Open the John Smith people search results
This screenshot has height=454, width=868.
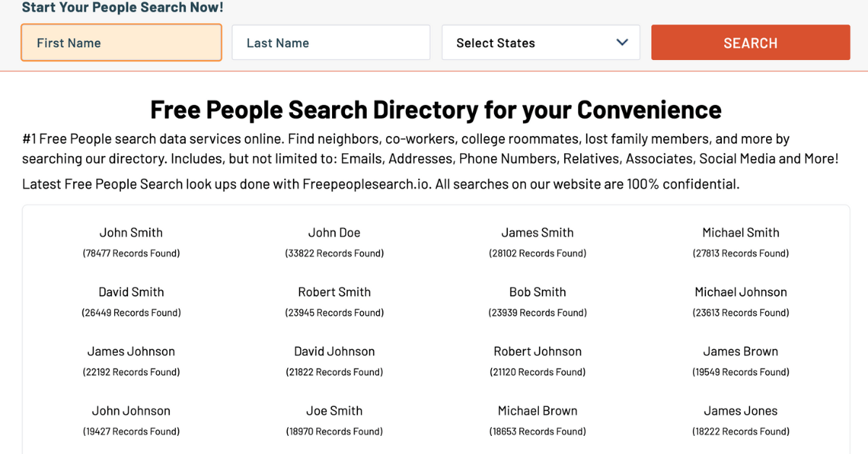[131, 232]
